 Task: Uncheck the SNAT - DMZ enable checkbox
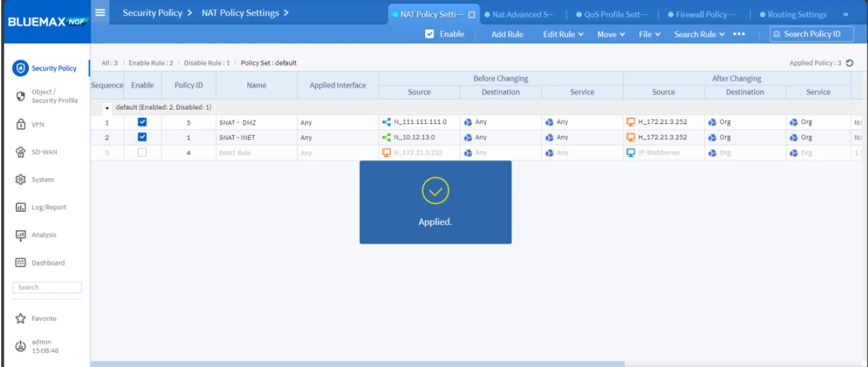pos(142,122)
